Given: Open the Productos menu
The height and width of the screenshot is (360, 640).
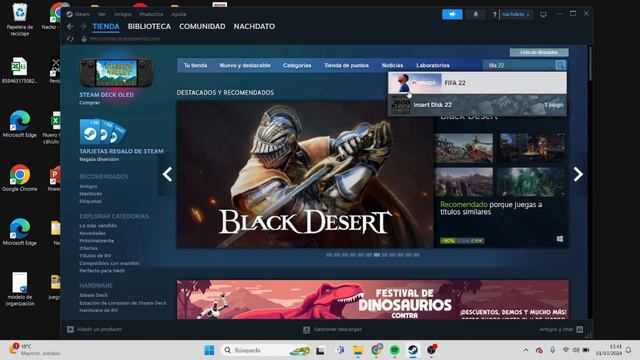Looking at the screenshot, I should [x=151, y=14].
